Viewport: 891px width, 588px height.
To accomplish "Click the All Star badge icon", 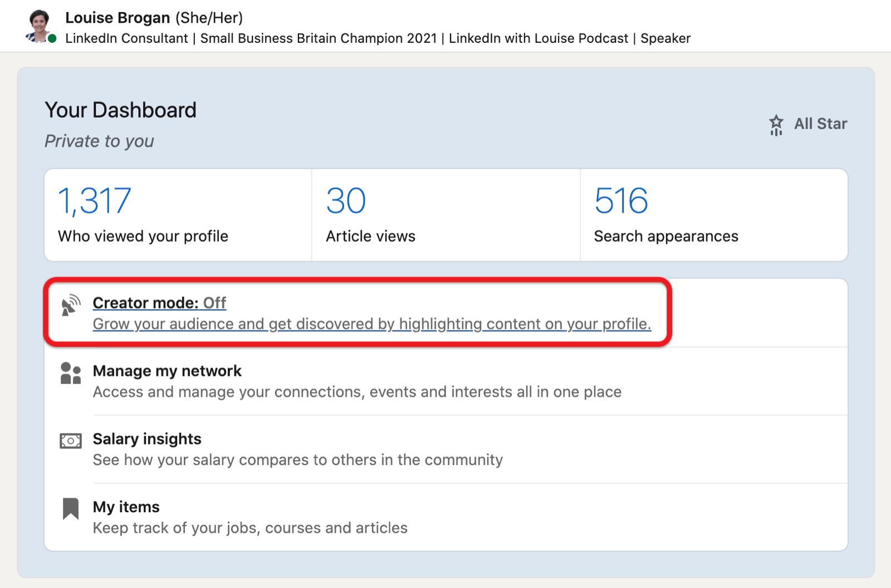I will [776, 125].
